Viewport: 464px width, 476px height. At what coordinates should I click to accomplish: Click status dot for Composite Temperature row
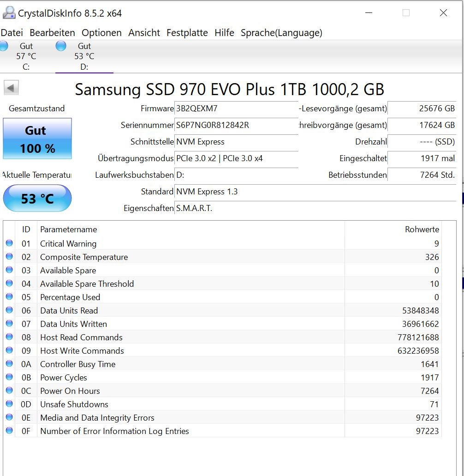click(x=9, y=256)
